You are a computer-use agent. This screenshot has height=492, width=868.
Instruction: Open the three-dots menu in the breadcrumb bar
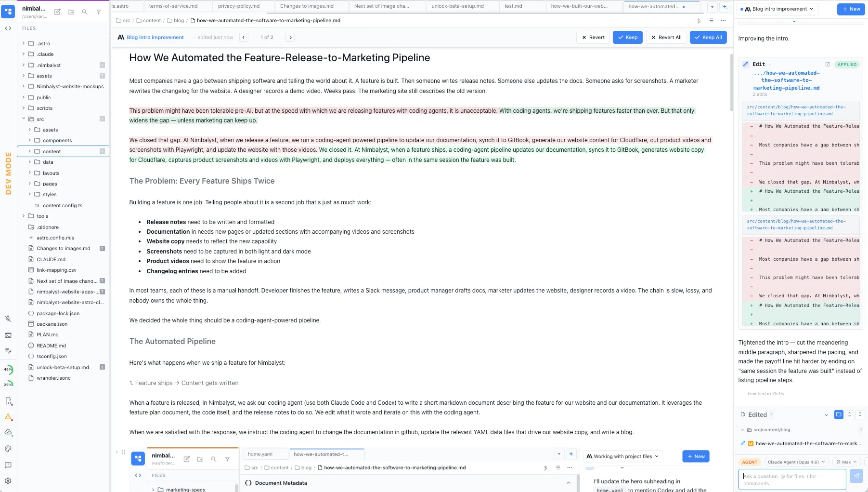click(x=723, y=21)
